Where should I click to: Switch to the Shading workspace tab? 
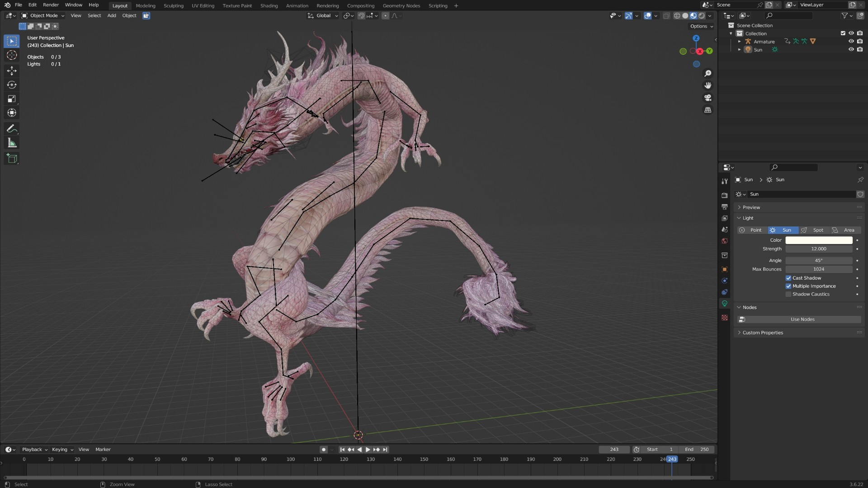tap(269, 5)
